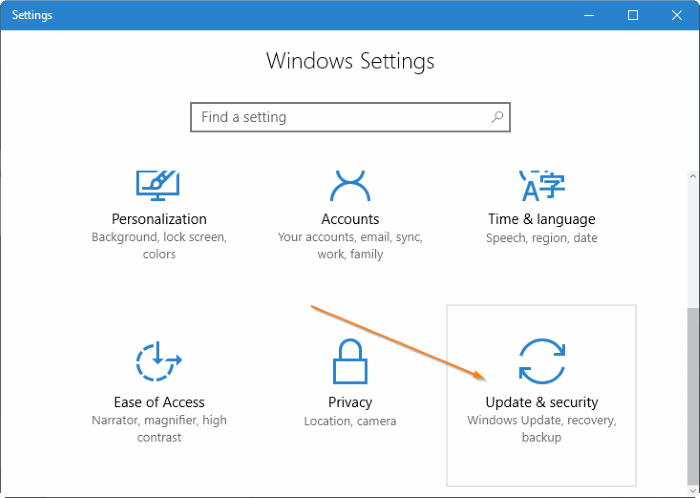Go to the Privacy label
This screenshot has width=700, height=498.
tap(350, 402)
